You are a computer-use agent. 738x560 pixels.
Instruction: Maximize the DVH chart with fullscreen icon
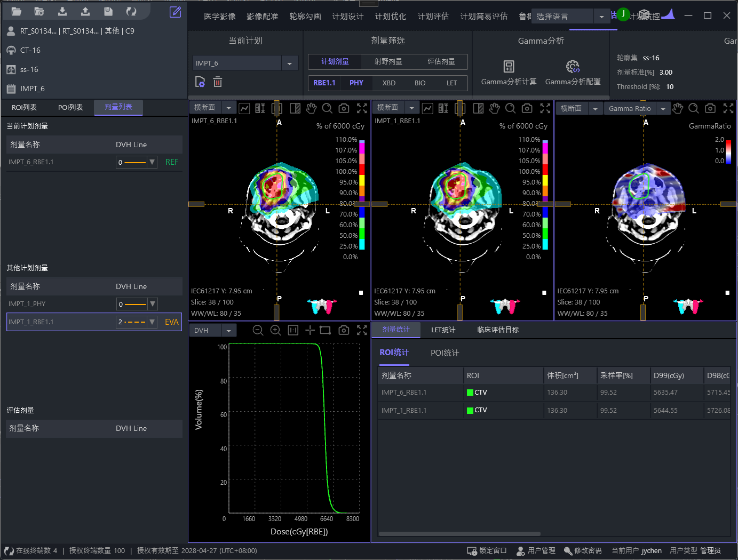pos(362,331)
